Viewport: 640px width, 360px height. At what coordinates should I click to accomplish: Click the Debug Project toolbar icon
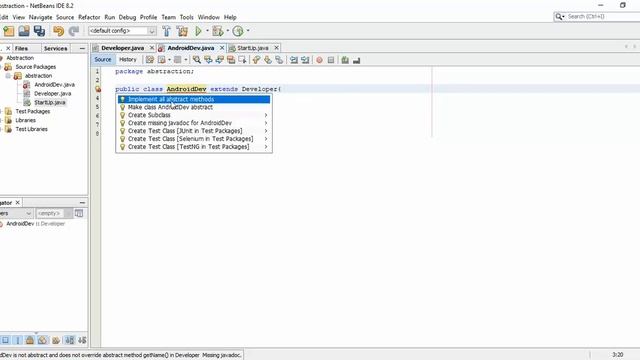coord(218,31)
